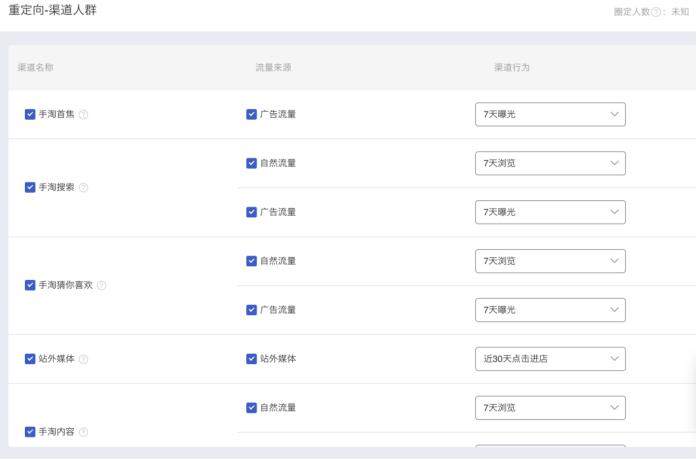Uncheck the 手淘首焦 channel checkbox

30,114
